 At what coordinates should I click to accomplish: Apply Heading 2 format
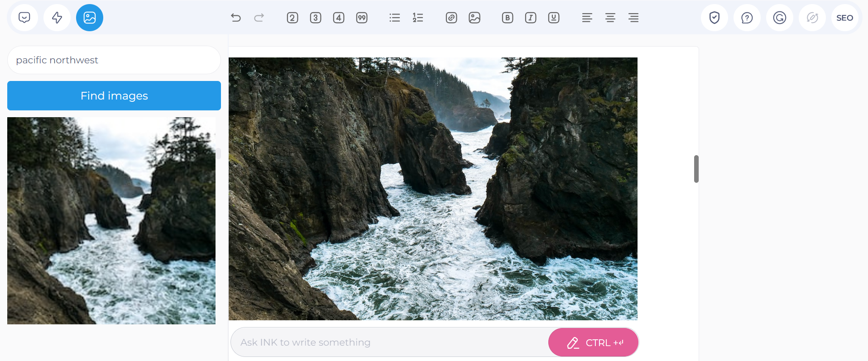tap(293, 18)
